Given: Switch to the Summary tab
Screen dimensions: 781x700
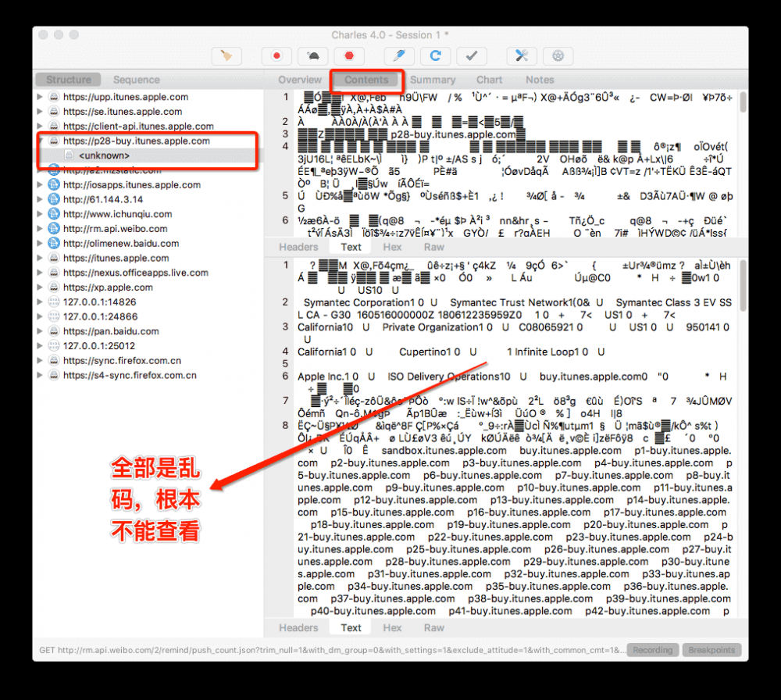Looking at the screenshot, I should (433, 79).
